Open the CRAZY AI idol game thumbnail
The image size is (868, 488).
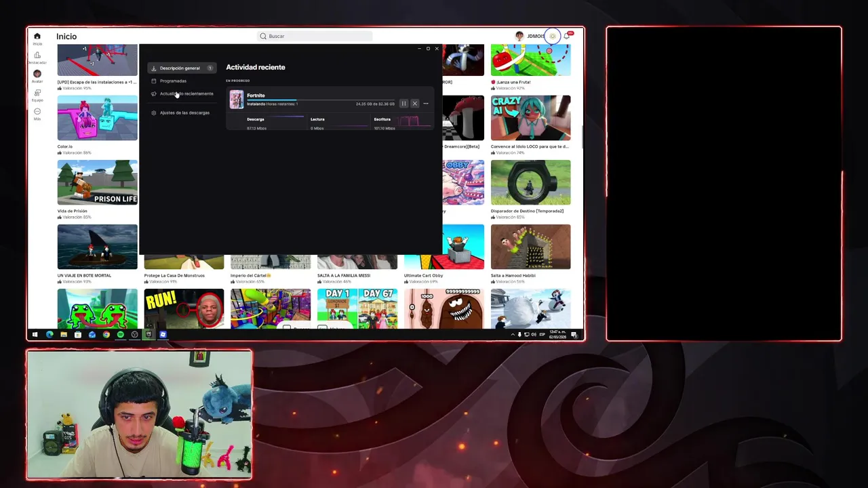530,118
